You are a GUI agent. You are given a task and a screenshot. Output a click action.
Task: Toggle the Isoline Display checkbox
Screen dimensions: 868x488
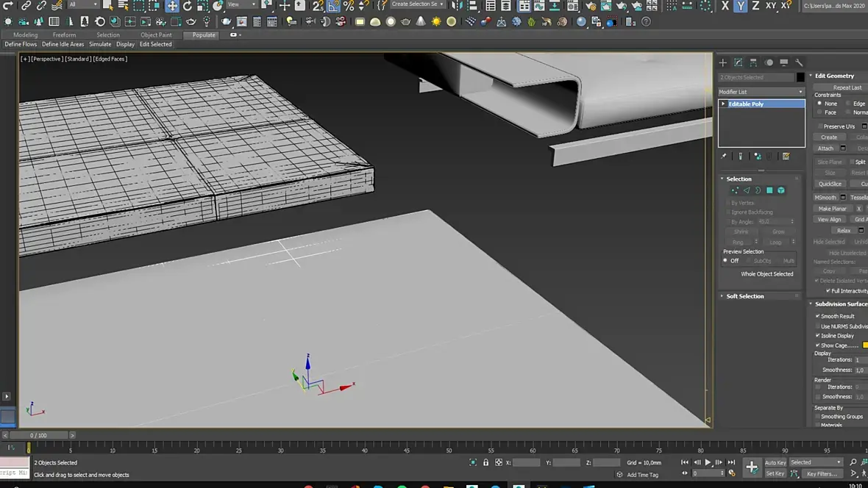coord(818,336)
